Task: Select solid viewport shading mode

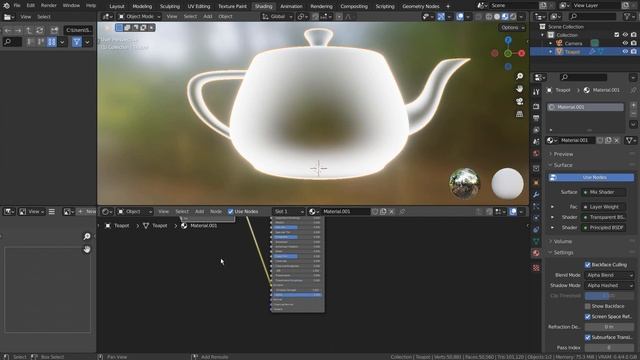Action: point(497,17)
